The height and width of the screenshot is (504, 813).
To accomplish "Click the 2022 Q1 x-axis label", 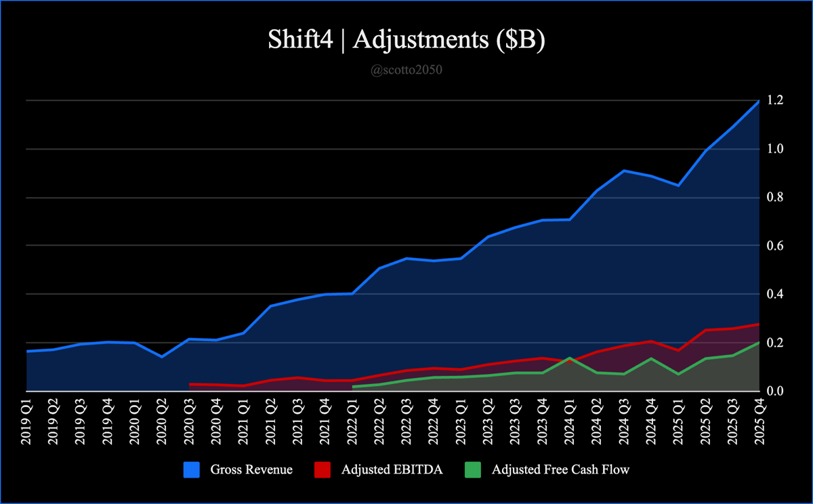I will [352, 421].
